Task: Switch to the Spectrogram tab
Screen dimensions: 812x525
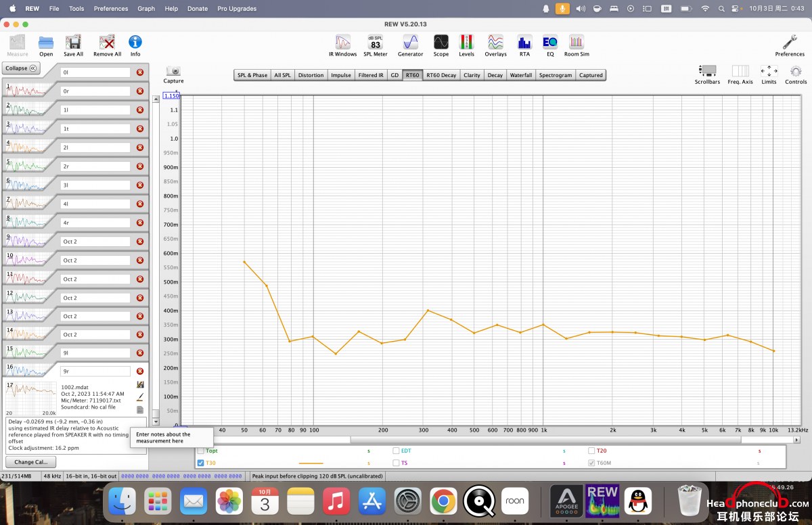Action: (x=556, y=75)
